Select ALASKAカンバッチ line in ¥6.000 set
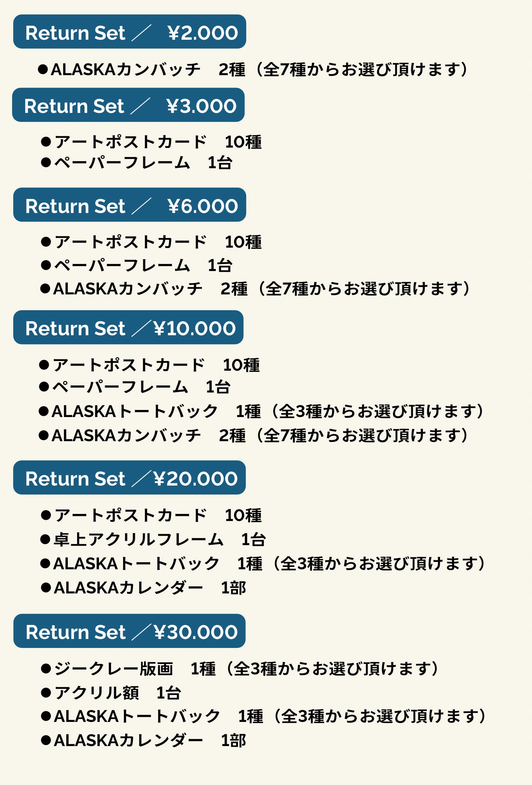The height and width of the screenshot is (785, 532). pos(255,289)
